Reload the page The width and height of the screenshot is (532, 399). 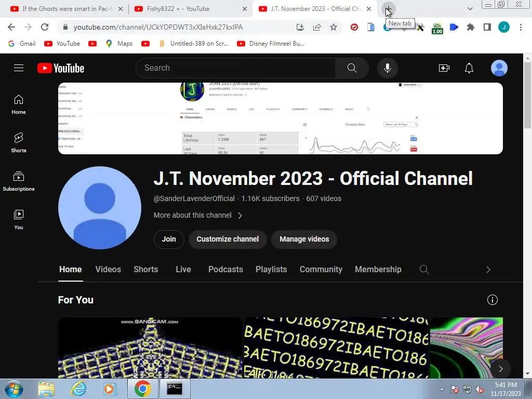[45, 27]
